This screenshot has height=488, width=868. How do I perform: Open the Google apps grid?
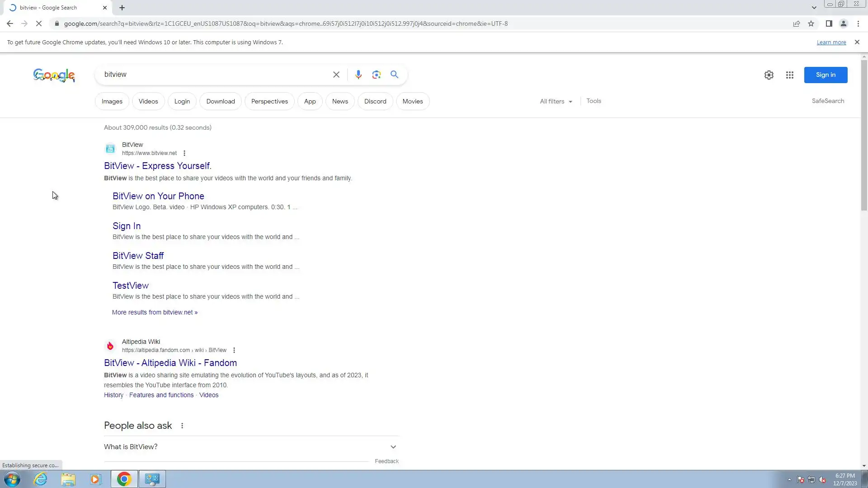[x=789, y=75]
